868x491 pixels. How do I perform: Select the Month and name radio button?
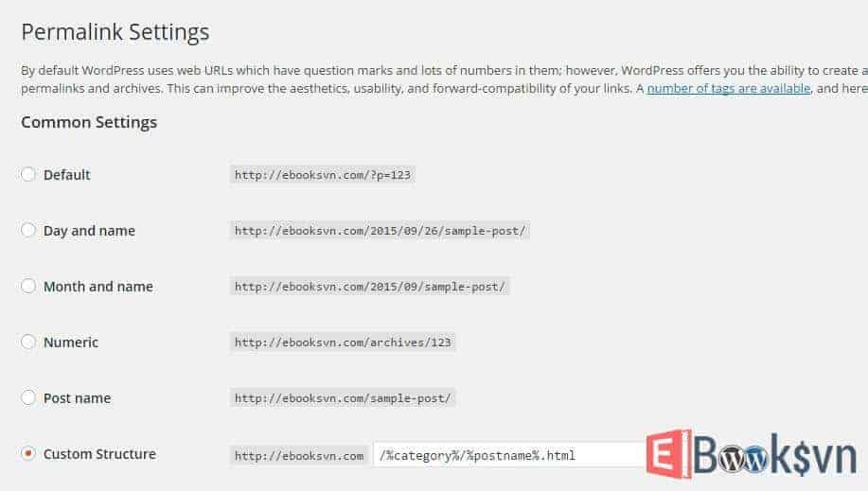[28, 286]
